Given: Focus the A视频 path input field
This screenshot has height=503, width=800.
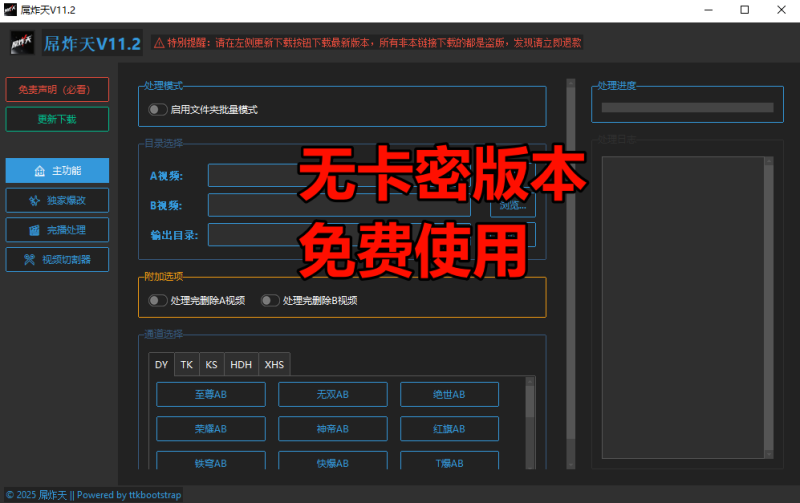Looking at the screenshot, I should click(339, 175).
